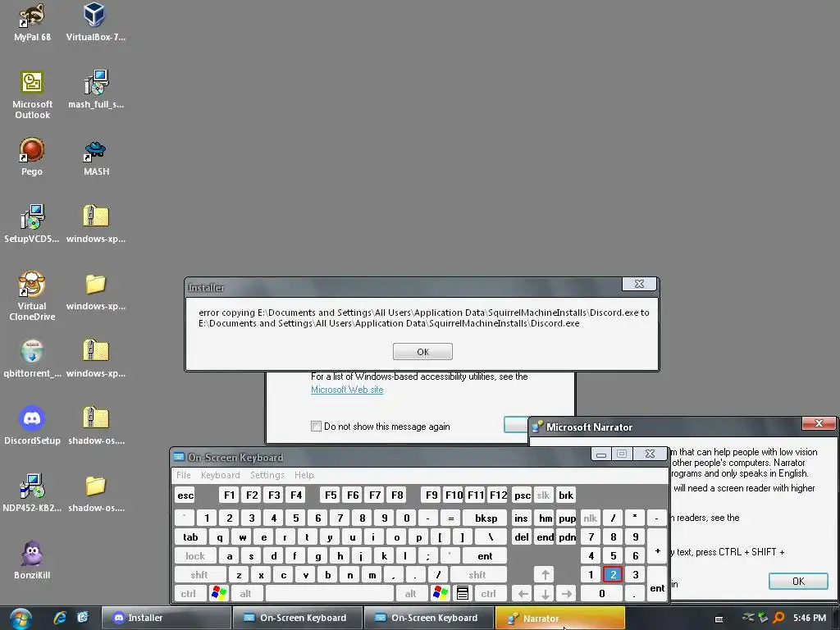The width and height of the screenshot is (840, 630).
Task: Click the psc print screen key
Action: point(523,495)
